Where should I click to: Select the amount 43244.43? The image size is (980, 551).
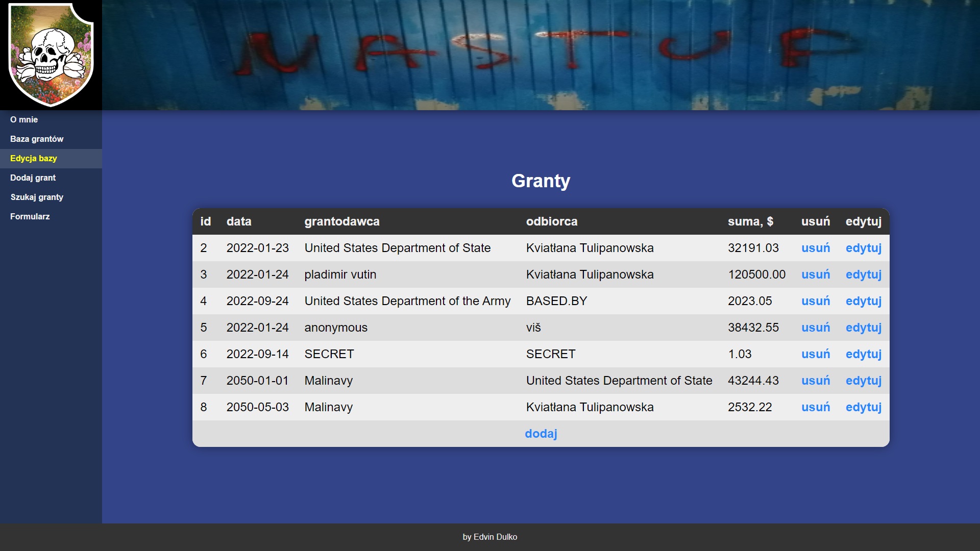[753, 381]
